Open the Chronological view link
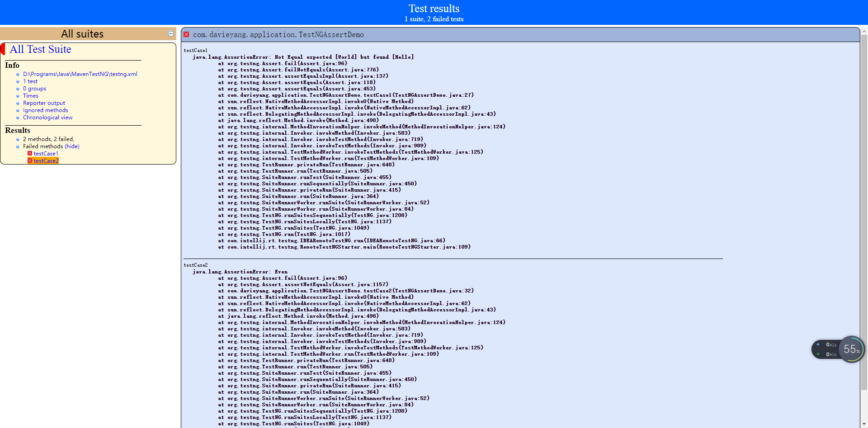 point(47,118)
